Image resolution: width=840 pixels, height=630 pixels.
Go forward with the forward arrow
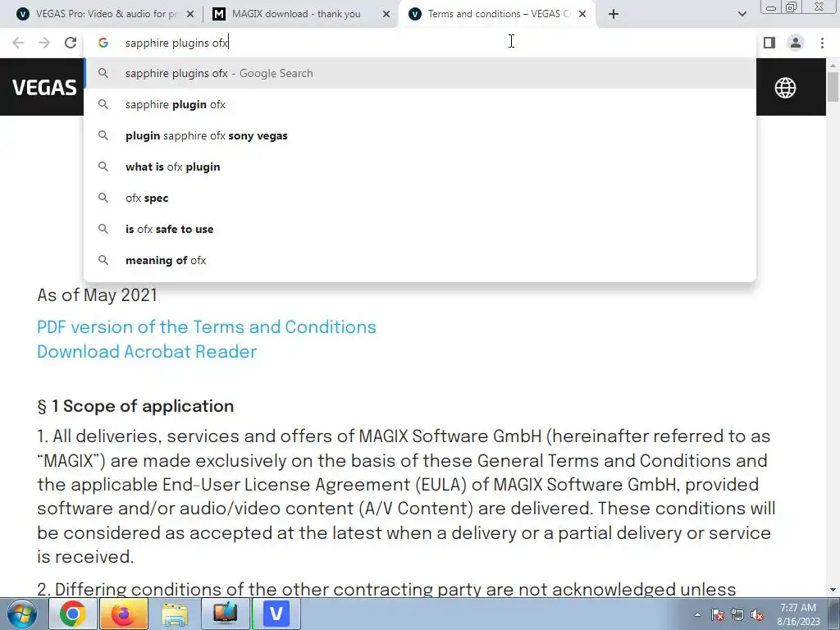(44, 43)
